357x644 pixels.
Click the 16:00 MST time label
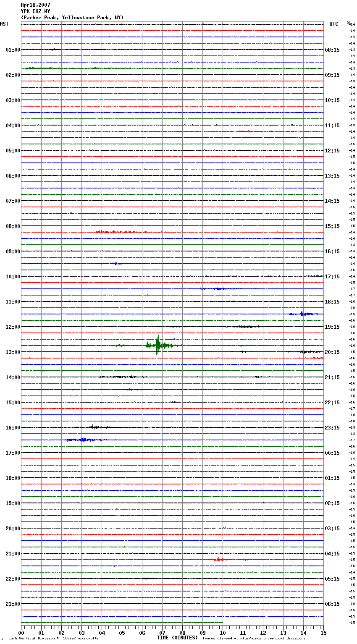(x=13, y=428)
